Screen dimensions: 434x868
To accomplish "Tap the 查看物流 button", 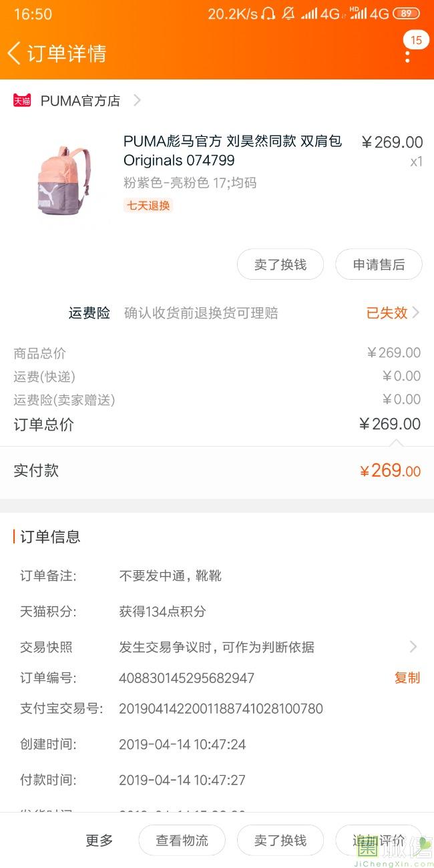I will pos(182,841).
